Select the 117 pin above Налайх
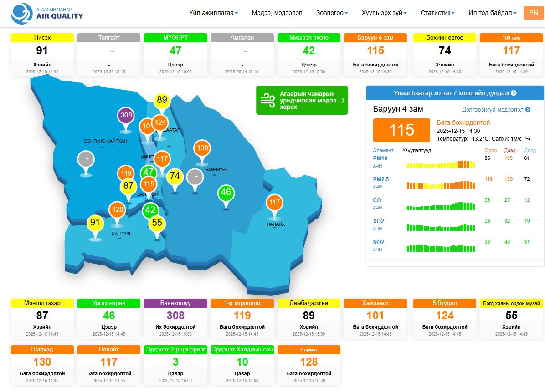 [274, 202]
